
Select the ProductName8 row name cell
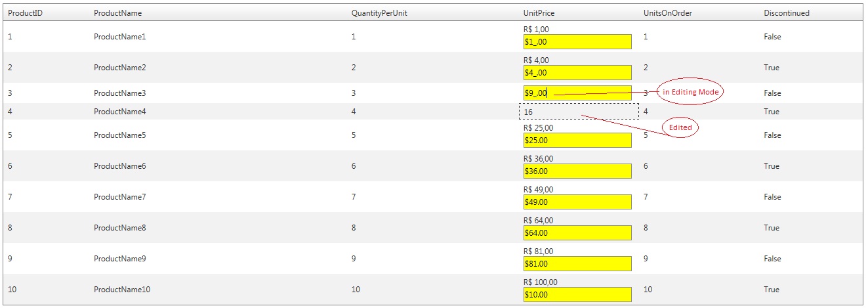click(x=119, y=228)
